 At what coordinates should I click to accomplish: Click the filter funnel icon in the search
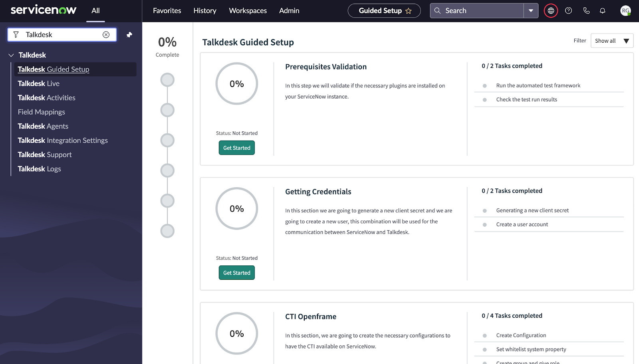point(16,35)
